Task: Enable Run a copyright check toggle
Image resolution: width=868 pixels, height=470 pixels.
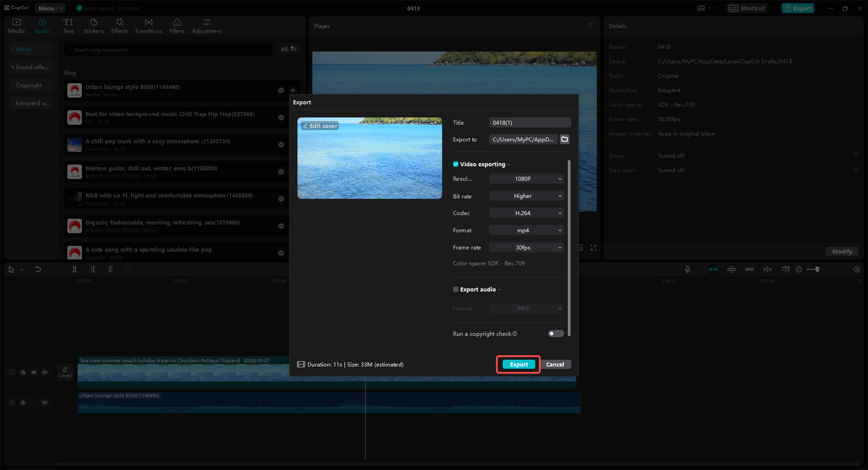Action: click(555, 334)
